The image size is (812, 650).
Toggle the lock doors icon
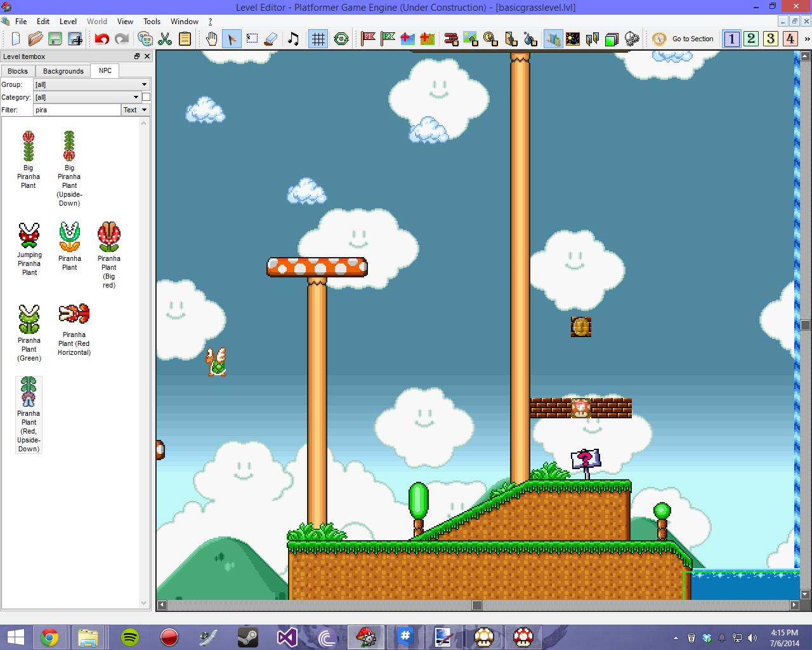511,39
